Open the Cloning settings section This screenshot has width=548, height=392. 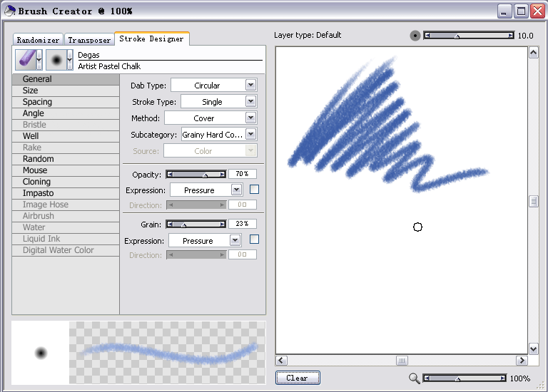click(x=66, y=182)
